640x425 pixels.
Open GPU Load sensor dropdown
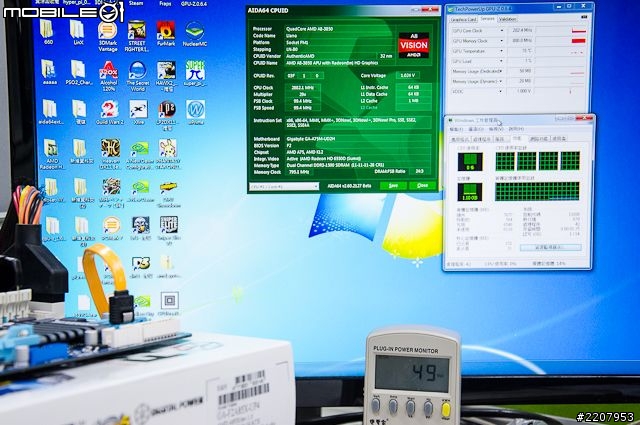tap(501, 61)
